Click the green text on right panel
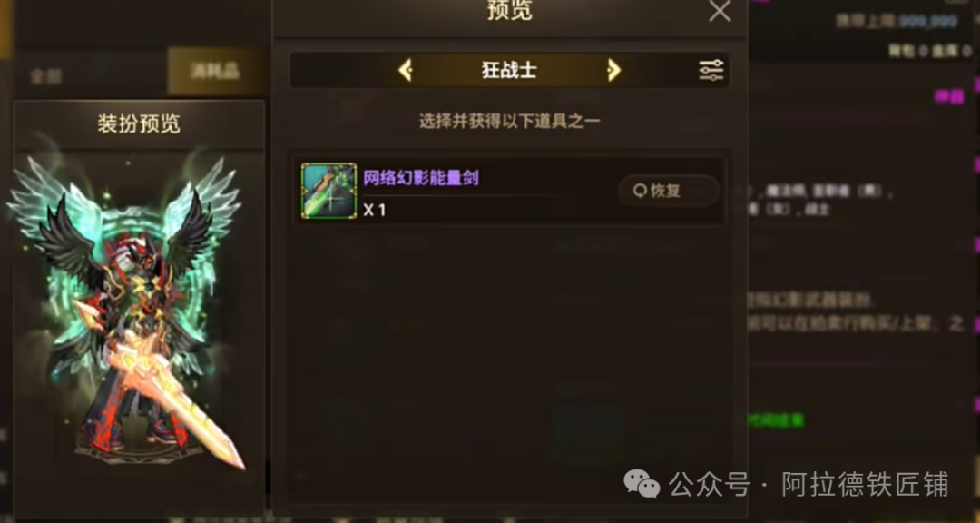Viewport: 980px width, 523px height. pos(775,420)
